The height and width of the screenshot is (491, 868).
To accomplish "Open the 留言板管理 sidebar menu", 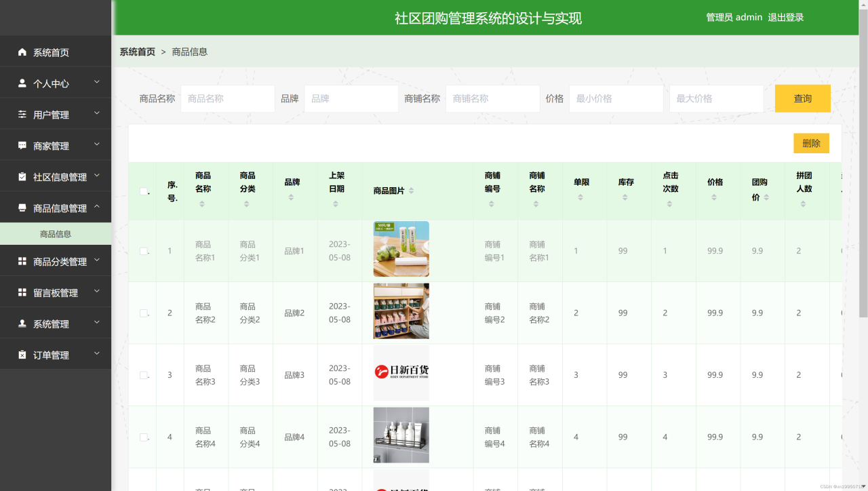I will 56,292.
